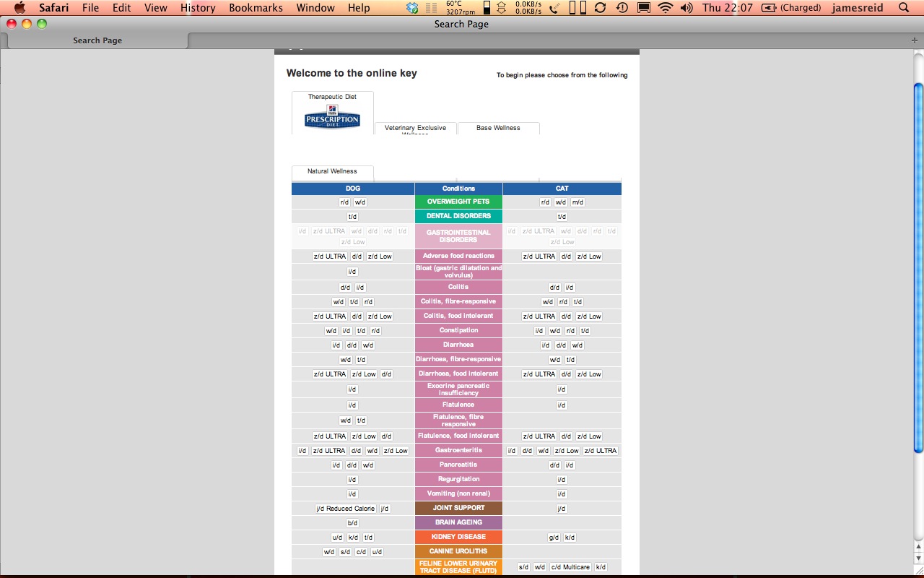Click dog d/d in Pancreatitis row
The height and width of the screenshot is (578, 924).
click(352, 465)
